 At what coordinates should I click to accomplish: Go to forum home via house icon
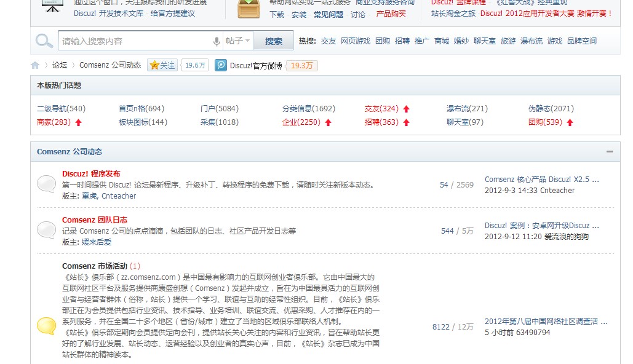click(x=35, y=65)
